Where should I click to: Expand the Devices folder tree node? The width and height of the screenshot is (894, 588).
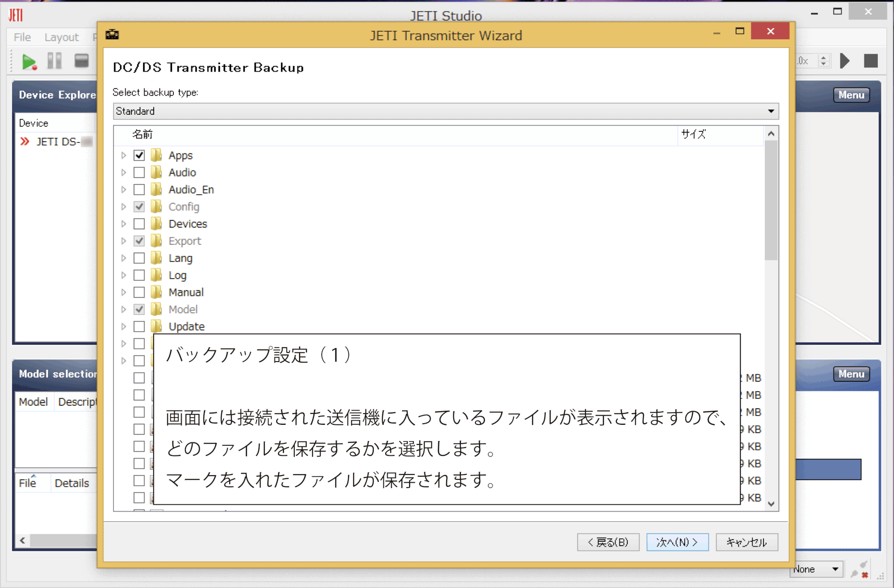tap(124, 224)
